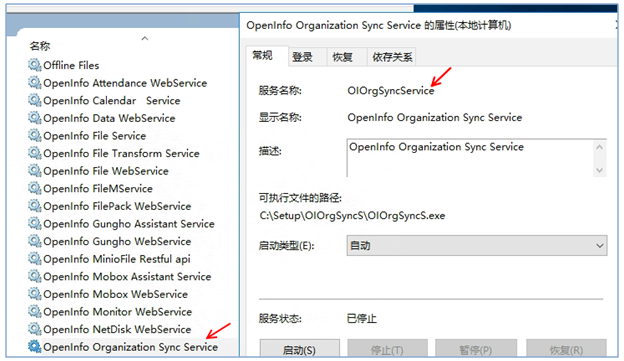
Task: Select OpenInfo NetDisk WebService in the list
Action: pos(117,329)
